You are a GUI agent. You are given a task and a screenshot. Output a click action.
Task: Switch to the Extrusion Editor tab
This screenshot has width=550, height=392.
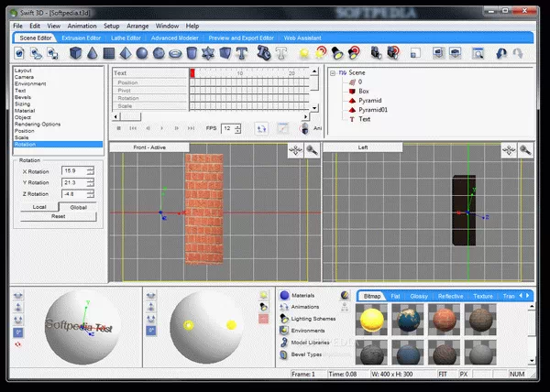click(x=81, y=38)
